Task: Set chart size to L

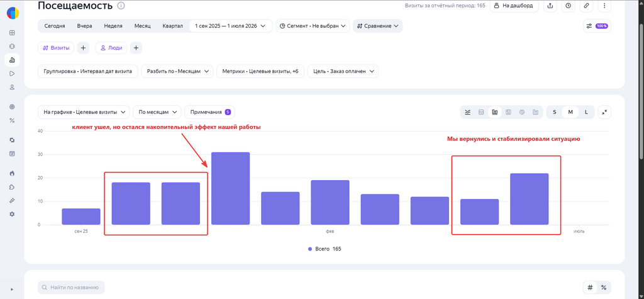Action: [586, 112]
